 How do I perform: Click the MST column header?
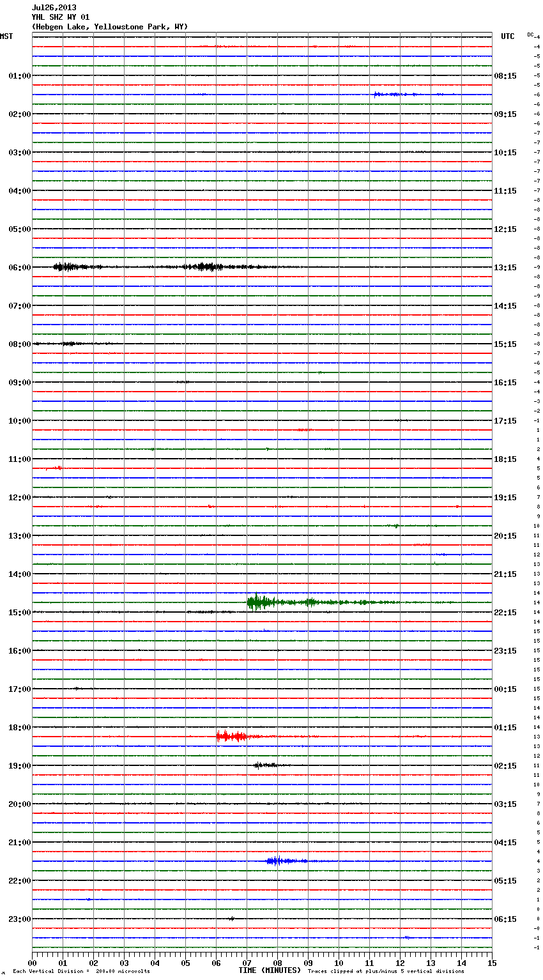(6, 36)
